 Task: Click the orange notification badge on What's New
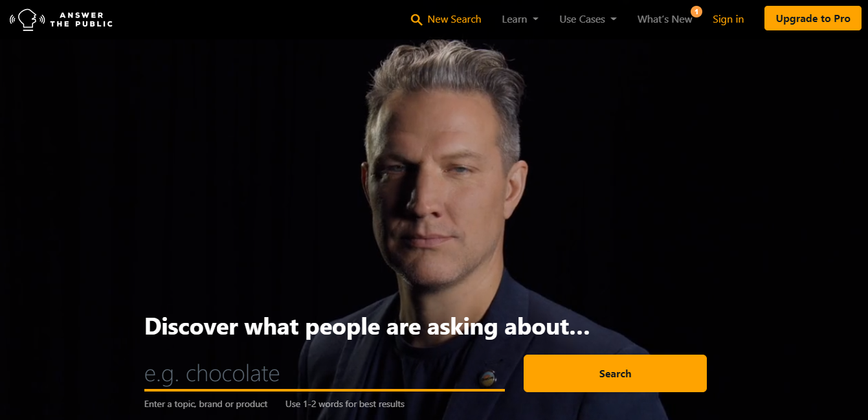(x=696, y=11)
